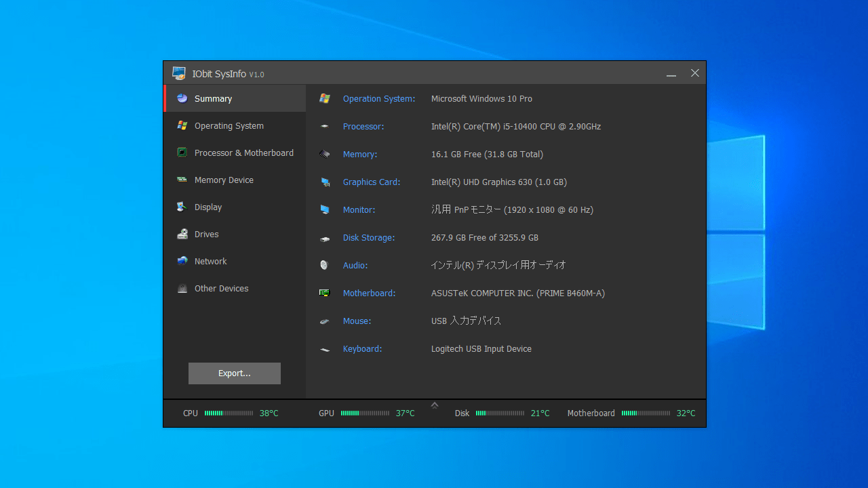This screenshot has width=868, height=488.
Task: Expand the temperature panel with up chevron
Action: tap(435, 405)
